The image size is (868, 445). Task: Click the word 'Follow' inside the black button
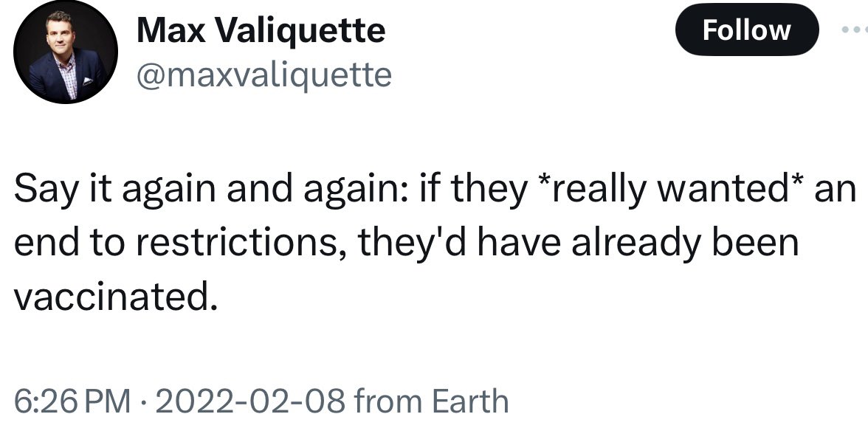pos(746,30)
